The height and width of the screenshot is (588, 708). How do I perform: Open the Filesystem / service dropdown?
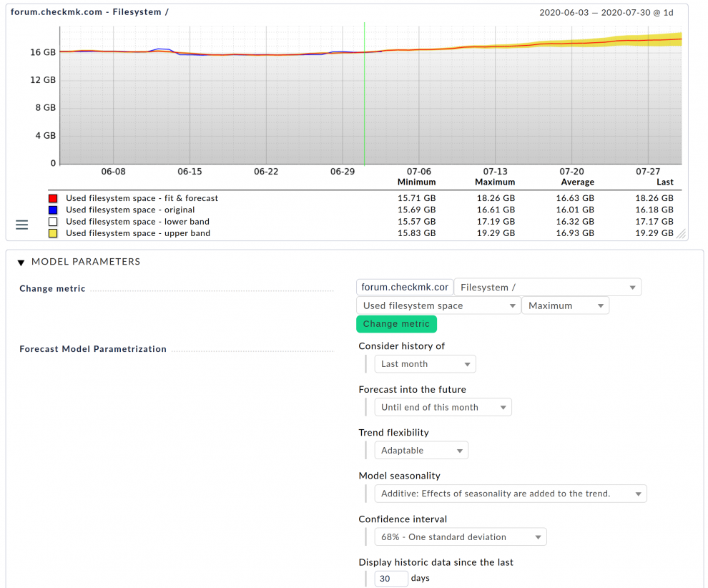click(x=548, y=288)
